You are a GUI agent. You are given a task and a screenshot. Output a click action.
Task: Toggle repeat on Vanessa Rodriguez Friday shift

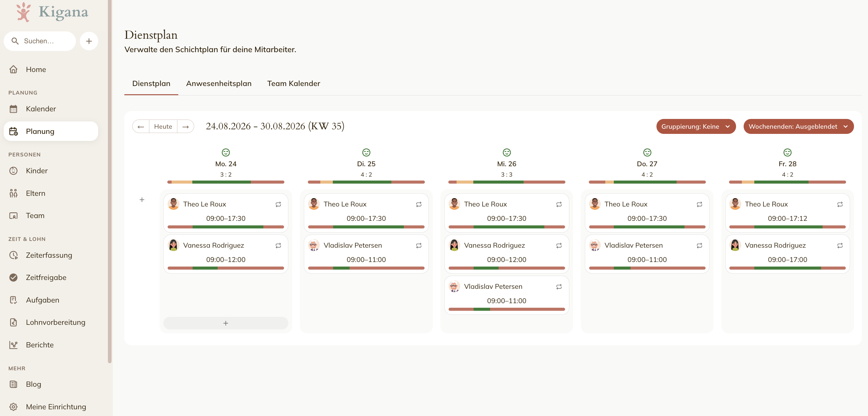[x=840, y=246]
